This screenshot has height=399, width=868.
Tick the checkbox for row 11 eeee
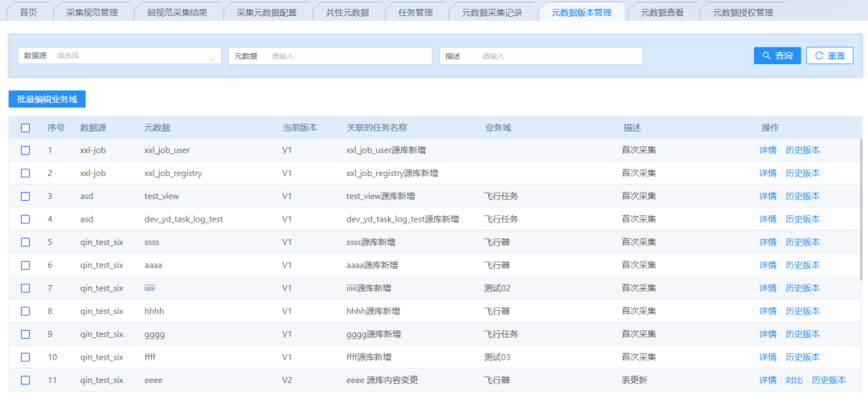click(26, 381)
